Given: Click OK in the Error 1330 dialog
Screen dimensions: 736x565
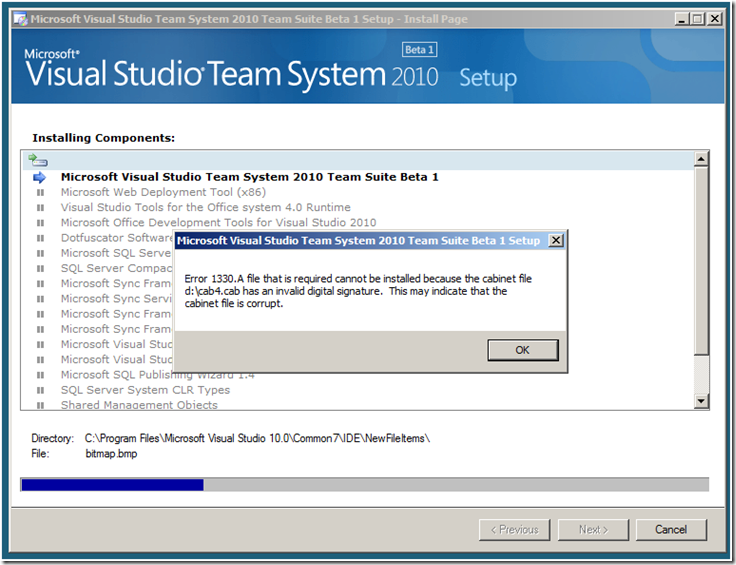Looking at the screenshot, I should click(522, 350).
